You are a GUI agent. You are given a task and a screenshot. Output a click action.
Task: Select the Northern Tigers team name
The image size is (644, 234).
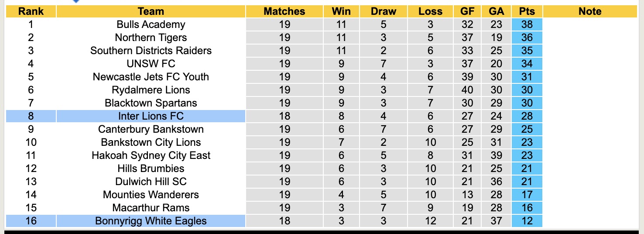click(x=151, y=38)
